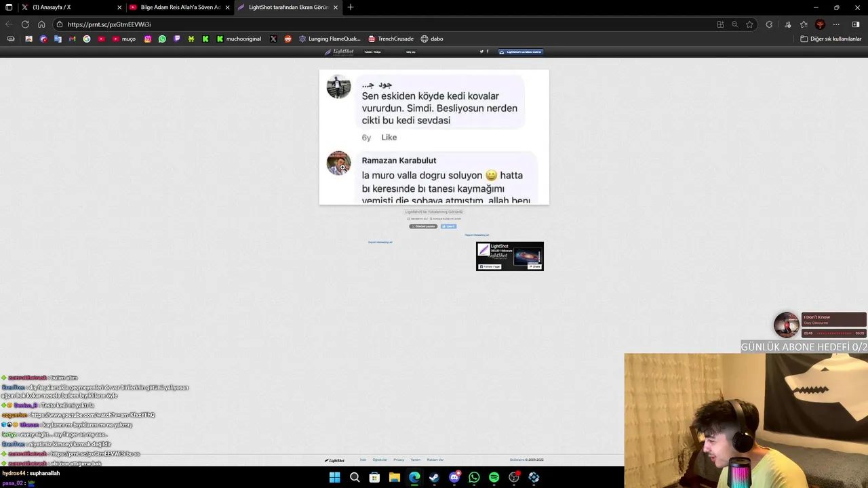Click the LightShot logo in header

pyautogui.click(x=339, y=52)
